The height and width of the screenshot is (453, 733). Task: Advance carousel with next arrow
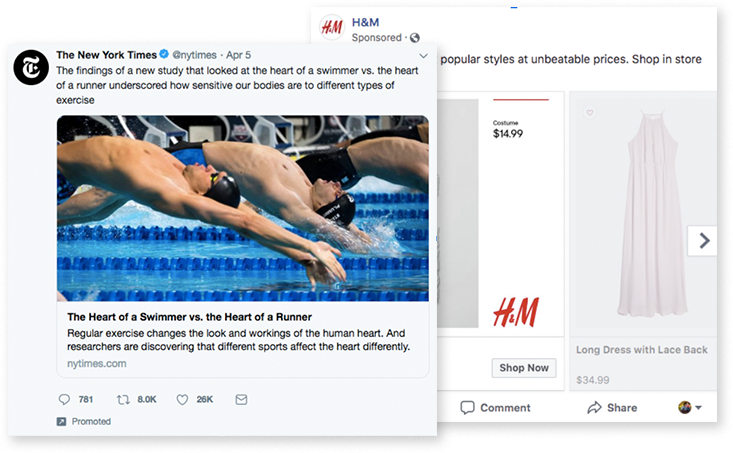click(702, 241)
